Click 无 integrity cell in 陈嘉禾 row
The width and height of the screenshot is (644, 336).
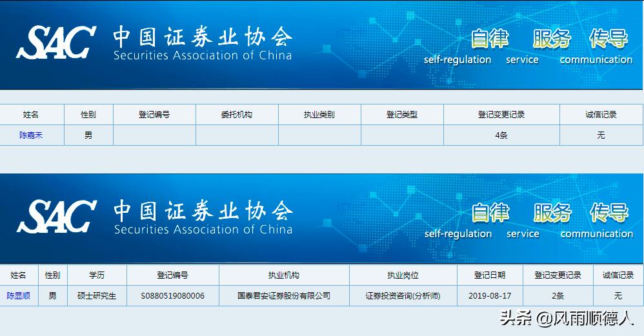[601, 135]
